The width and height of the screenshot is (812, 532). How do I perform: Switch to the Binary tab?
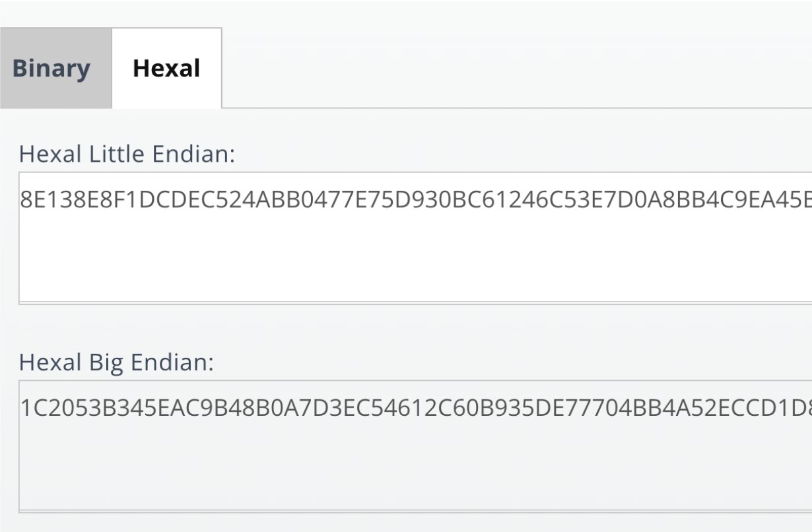tap(51, 69)
